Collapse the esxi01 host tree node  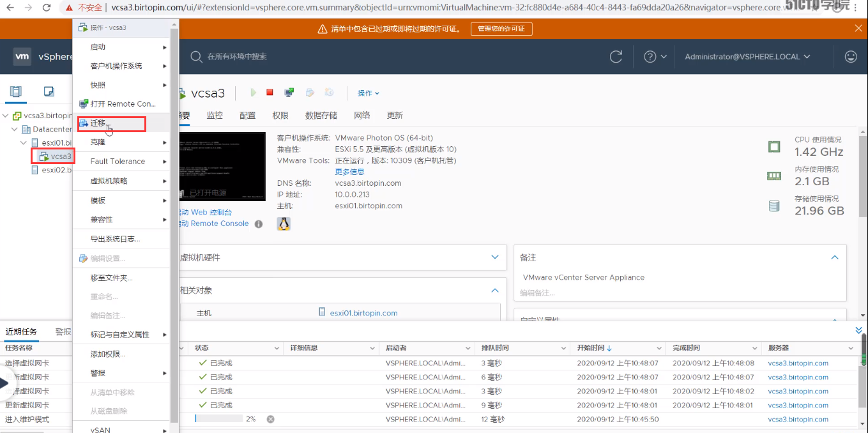24,142
